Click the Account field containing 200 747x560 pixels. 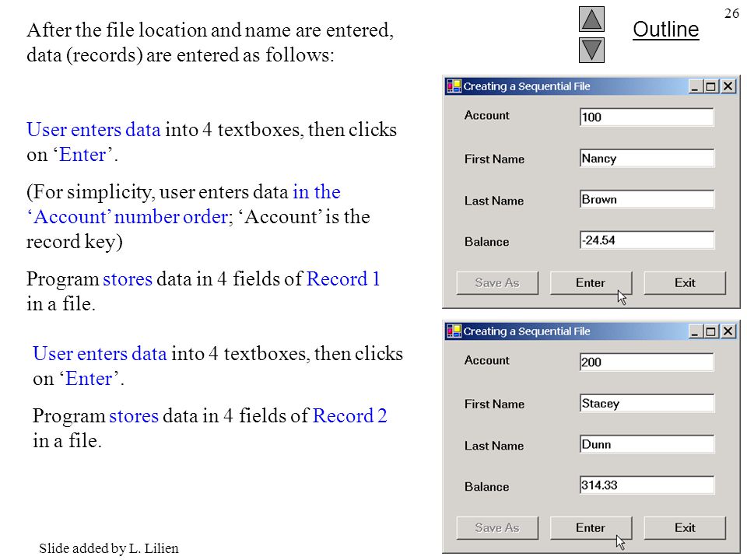click(647, 362)
